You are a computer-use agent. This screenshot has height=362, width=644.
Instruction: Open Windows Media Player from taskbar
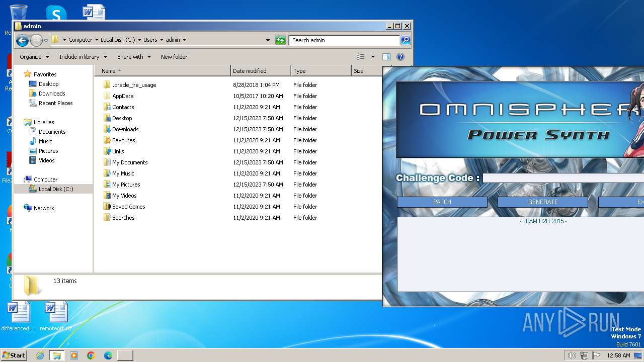click(74, 355)
